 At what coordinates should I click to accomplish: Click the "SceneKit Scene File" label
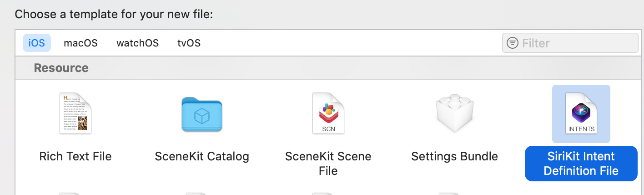(328, 164)
